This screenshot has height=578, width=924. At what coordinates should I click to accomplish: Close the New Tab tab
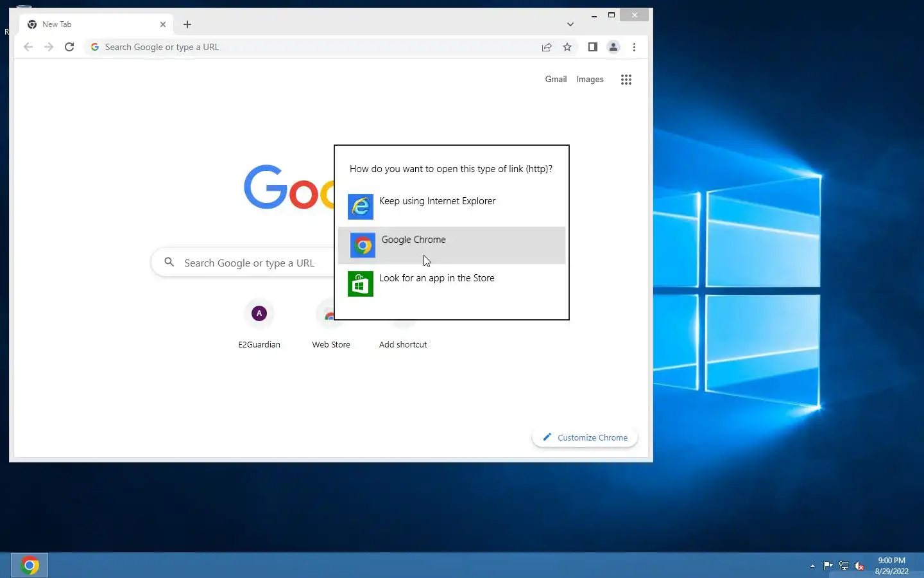coord(163,24)
